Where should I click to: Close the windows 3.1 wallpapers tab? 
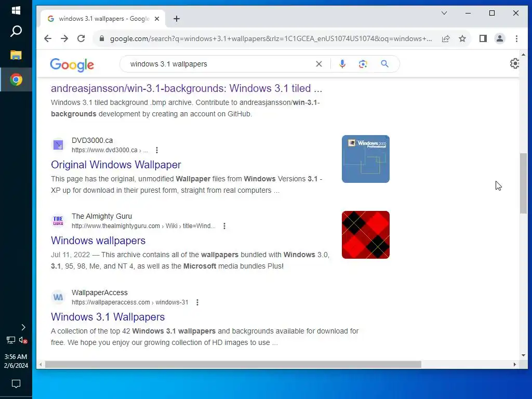(157, 19)
